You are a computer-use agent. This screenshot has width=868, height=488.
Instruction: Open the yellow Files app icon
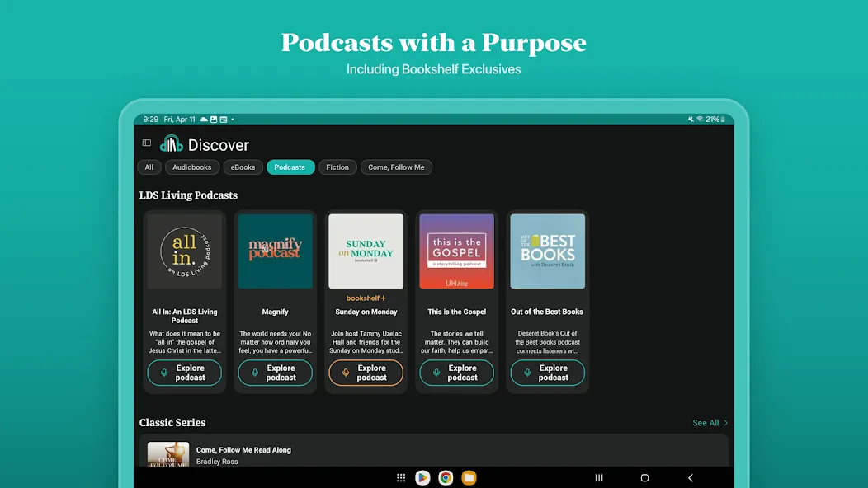pos(469,477)
